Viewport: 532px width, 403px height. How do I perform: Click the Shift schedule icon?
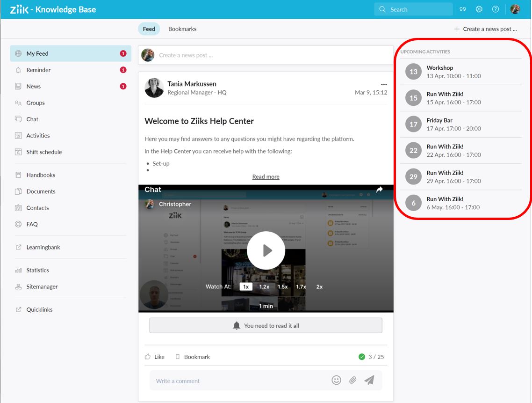pos(18,152)
